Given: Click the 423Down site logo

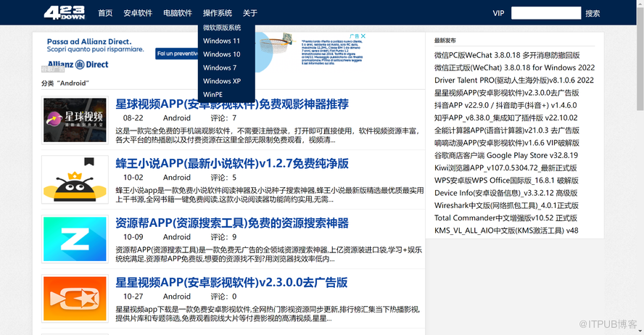Looking at the screenshot, I should pyautogui.click(x=65, y=13).
